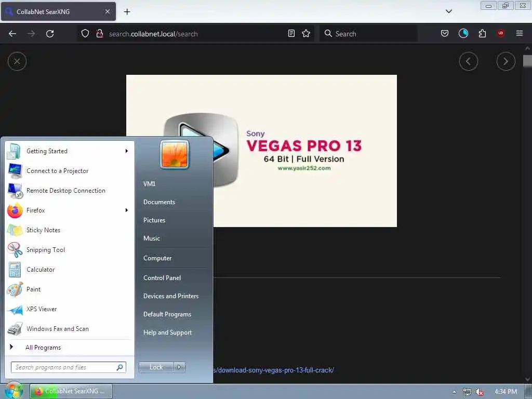Open Getting Started from Start menu
Viewport: 532px width, 399px height.
70,151
